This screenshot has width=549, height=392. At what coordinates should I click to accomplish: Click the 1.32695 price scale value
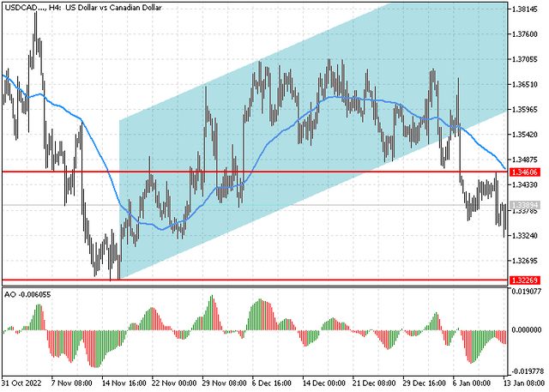coord(524,261)
